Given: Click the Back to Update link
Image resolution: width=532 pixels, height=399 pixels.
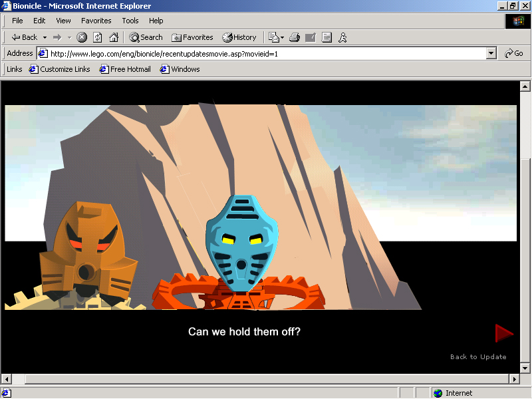Looking at the screenshot, I should click(478, 356).
